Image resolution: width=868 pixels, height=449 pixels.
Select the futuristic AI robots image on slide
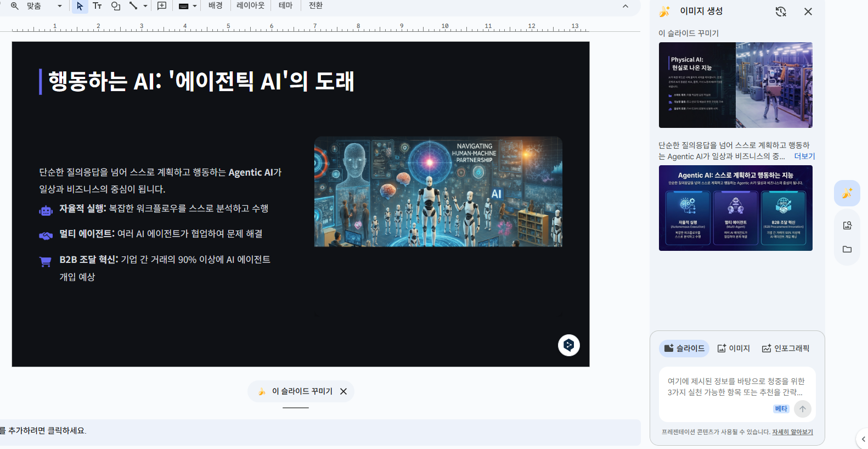[438, 192]
